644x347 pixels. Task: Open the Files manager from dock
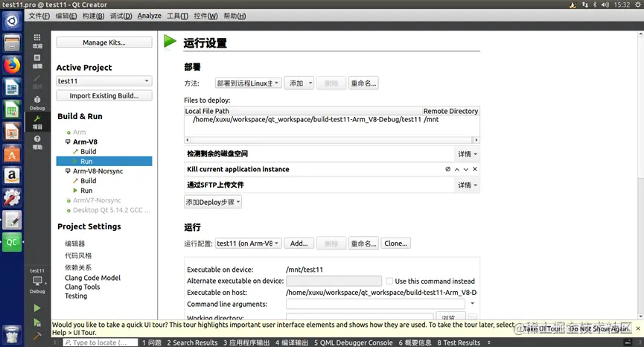(11, 42)
